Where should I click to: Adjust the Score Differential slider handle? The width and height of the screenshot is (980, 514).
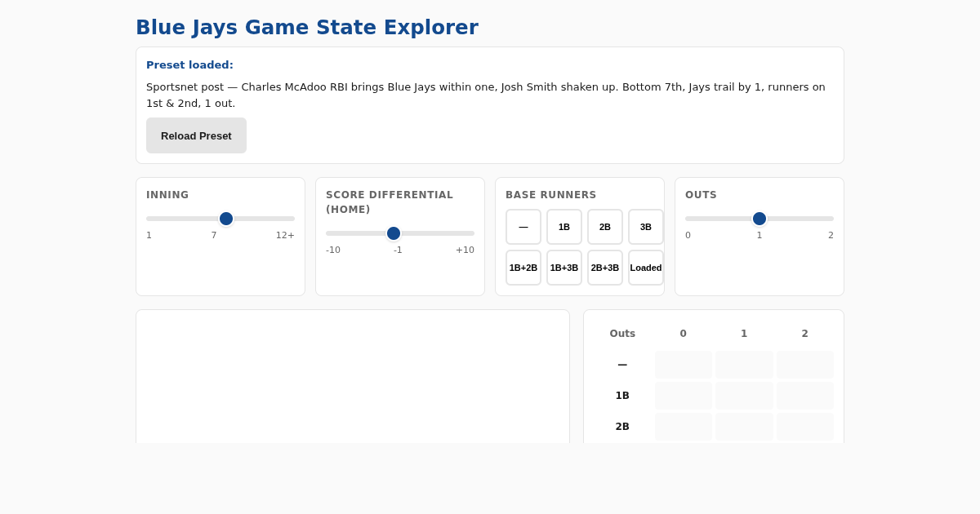[x=394, y=233]
